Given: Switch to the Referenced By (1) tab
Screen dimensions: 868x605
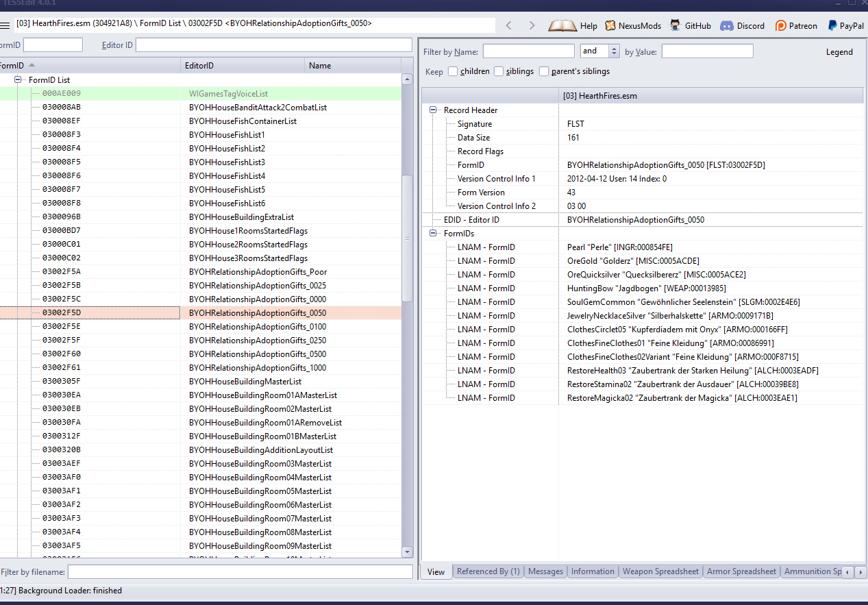Looking at the screenshot, I should point(488,571).
